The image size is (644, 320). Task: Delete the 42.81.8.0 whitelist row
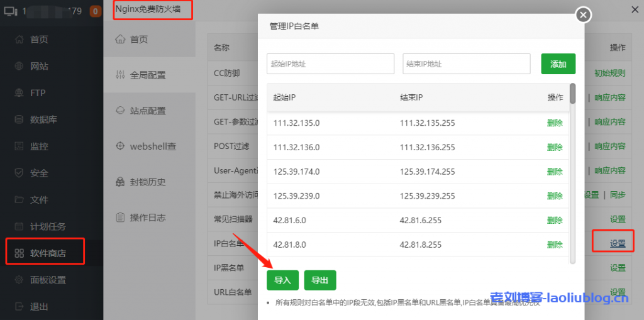click(x=555, y=245)
